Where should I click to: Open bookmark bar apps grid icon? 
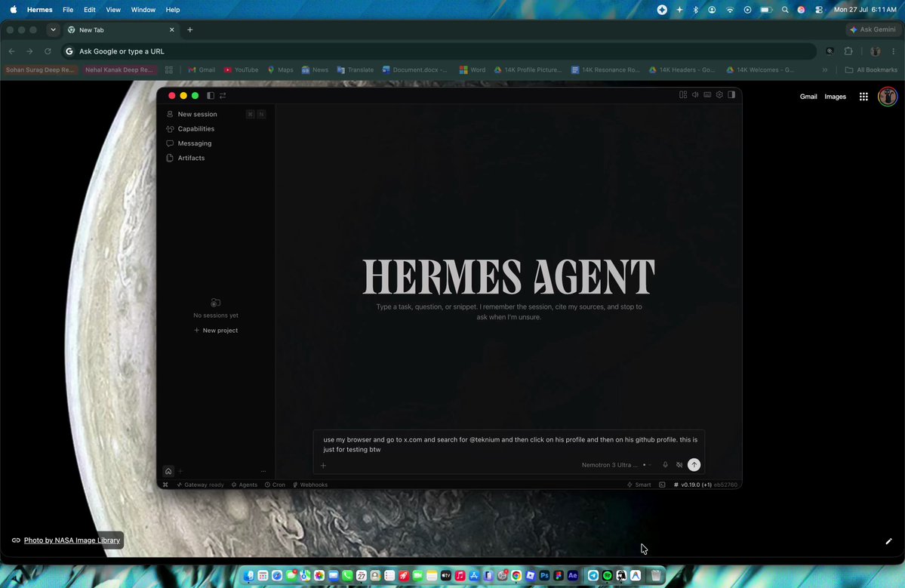(169, 70)
